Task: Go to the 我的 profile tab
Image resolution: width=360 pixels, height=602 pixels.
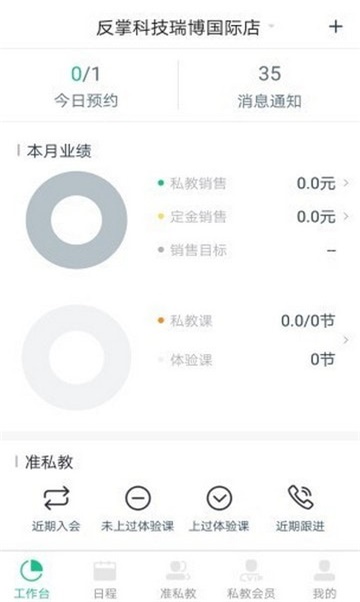Action: 324,579
